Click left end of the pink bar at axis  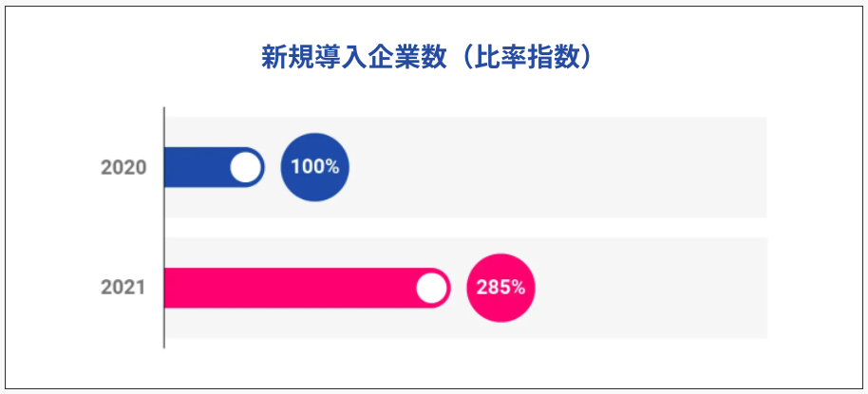[170, 288]
